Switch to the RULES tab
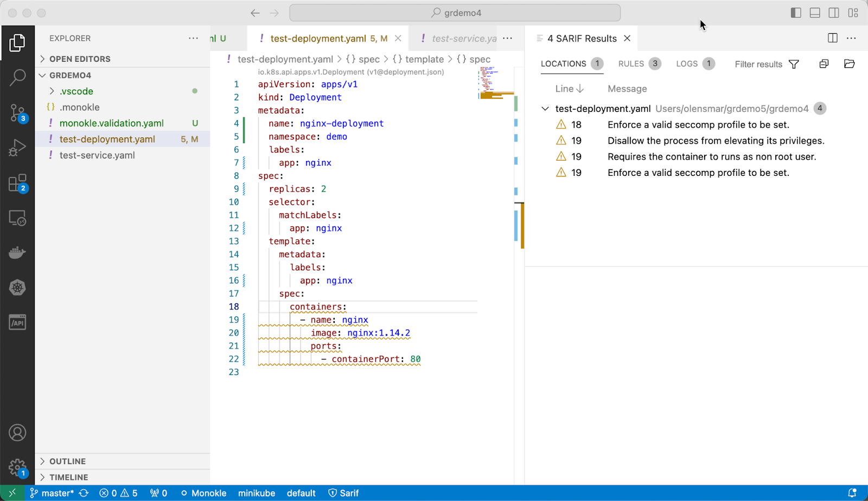 coord(631,64)
